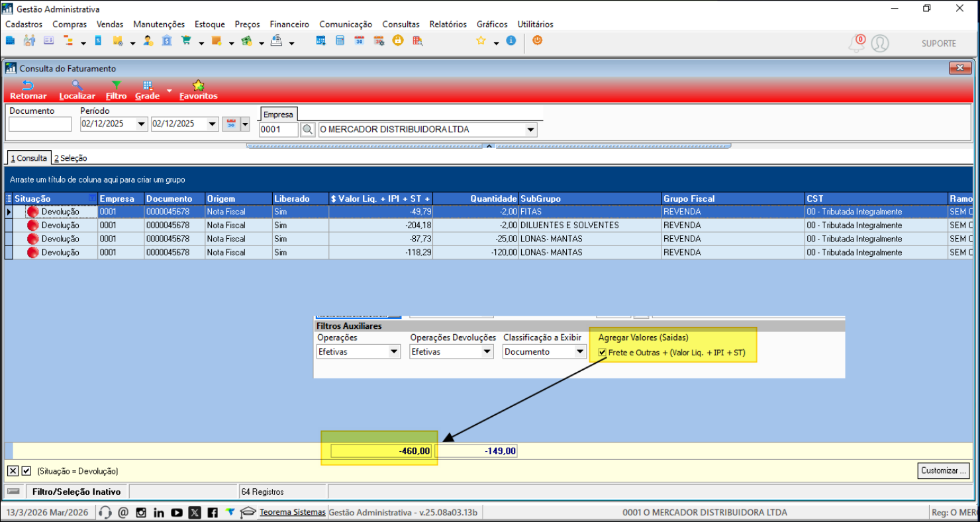This screenshot has height=522, width=980.
Task: Switch to the 2 Seleção tab
Action: (71, 158)
